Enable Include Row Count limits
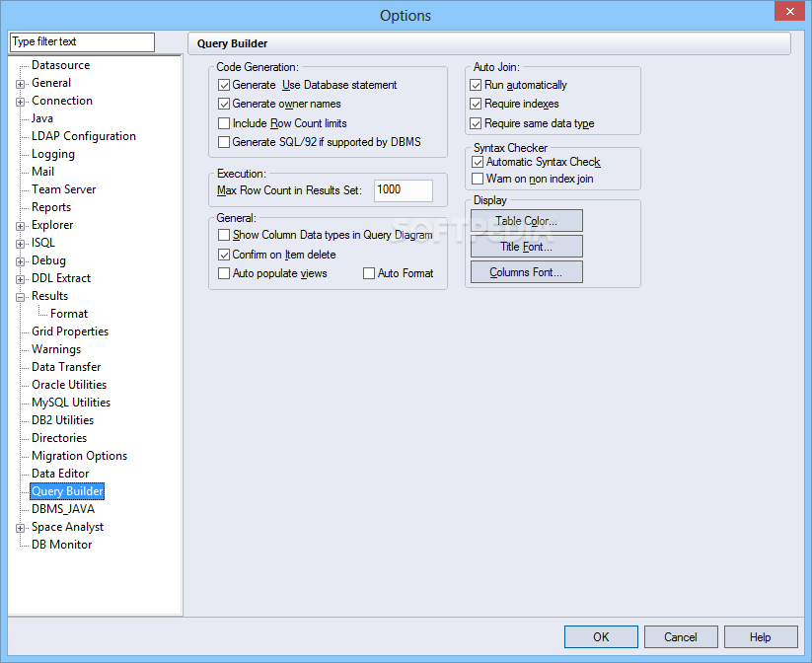812x663 pixels. click(224, 123)
